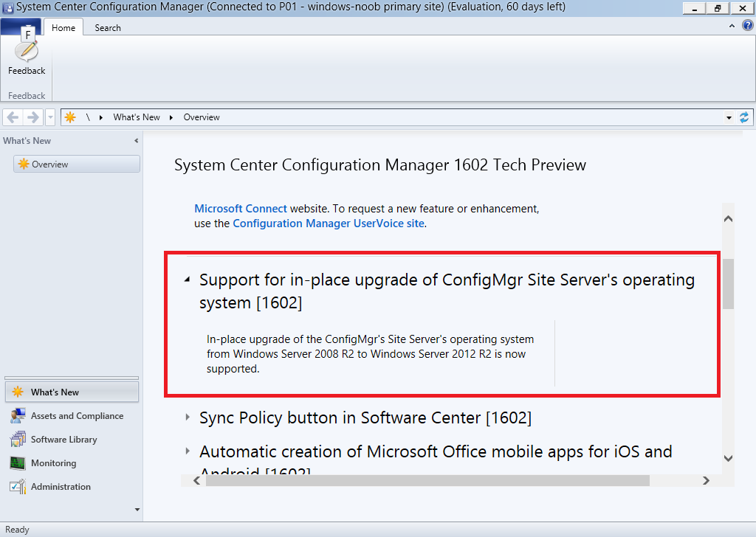
Task: Click the Administration checklist icon
Action: pos(18,486)
